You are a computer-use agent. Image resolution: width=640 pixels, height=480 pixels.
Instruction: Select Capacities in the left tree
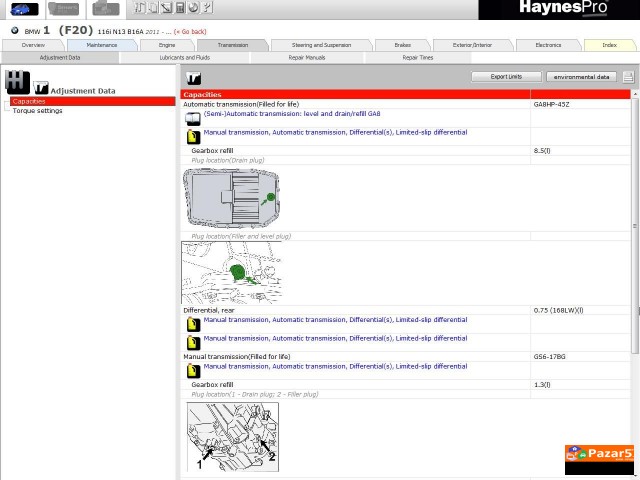click(29, 101)
